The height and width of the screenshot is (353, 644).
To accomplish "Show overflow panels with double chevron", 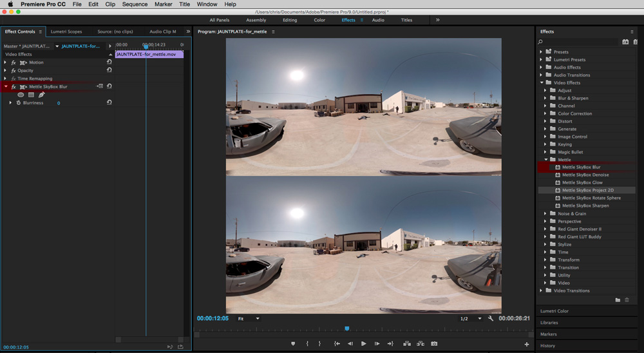I will click(188, 31).
